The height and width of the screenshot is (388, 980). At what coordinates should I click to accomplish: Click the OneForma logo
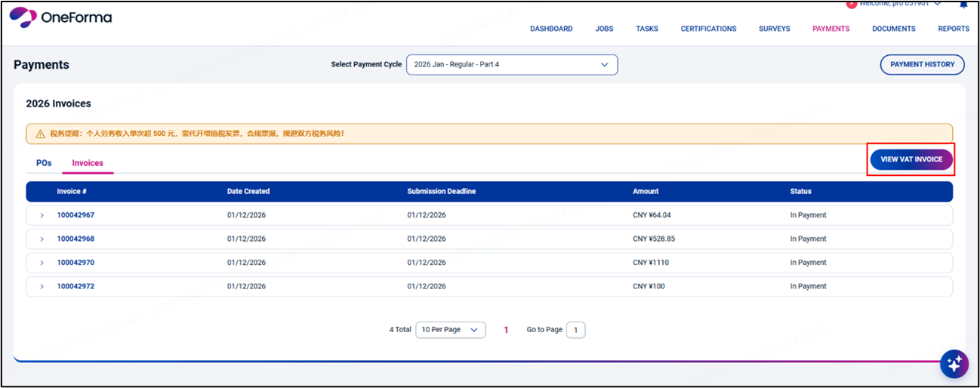point(60,18)
